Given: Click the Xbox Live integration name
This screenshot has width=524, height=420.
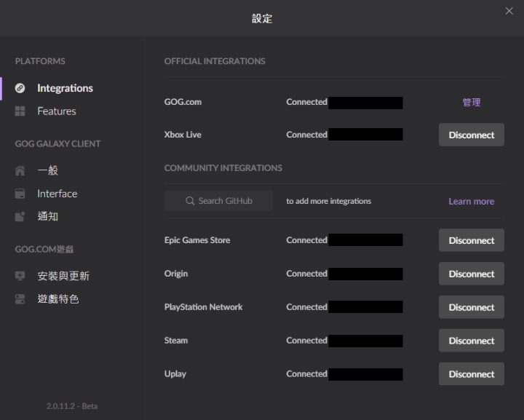Looking at the screenshot, I should [x=183, y=135].
